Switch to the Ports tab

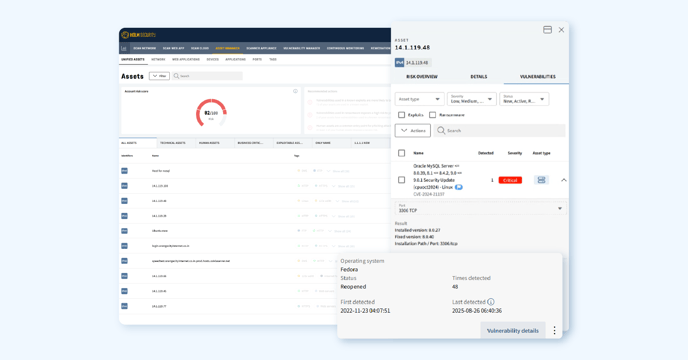coord(257,59)
